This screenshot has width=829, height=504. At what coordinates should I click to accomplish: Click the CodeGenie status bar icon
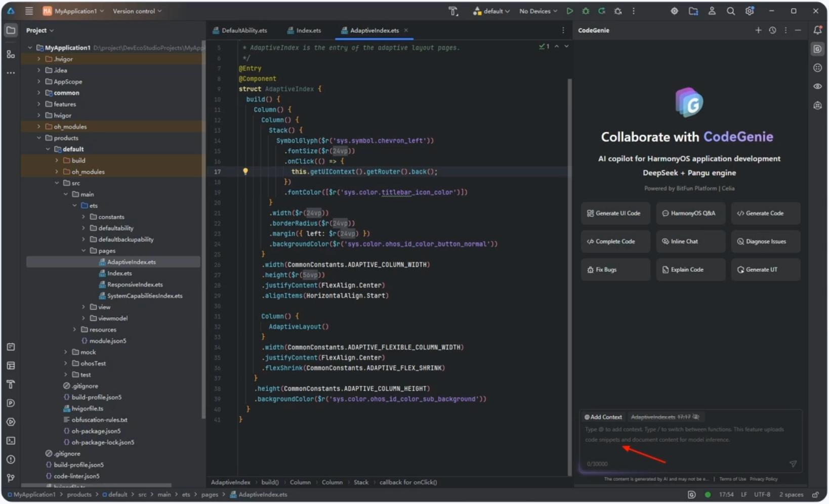(691, 494)
